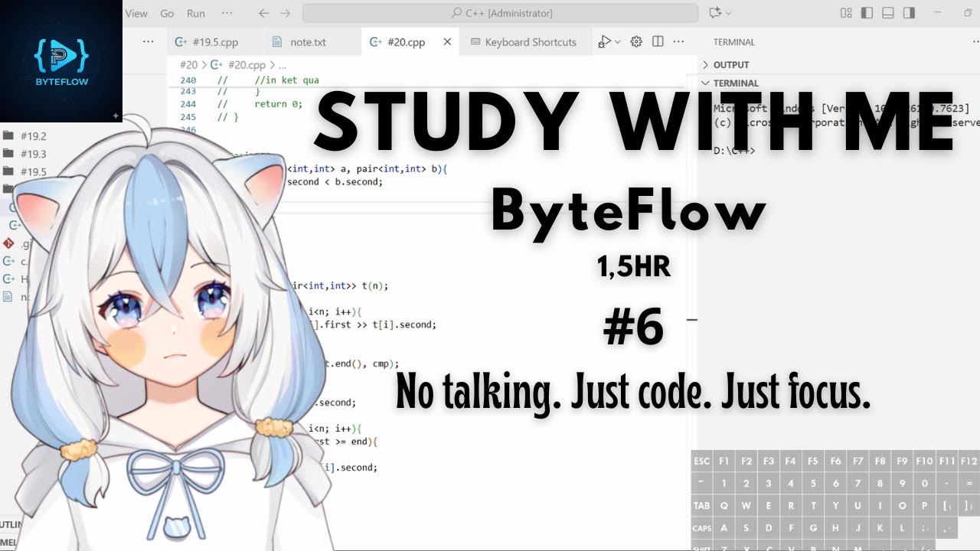The height and width of the screenshot is (551, 980).
Task: Open the editor settings gear icon
Action: pyautogui.click(x=636, y=42)
